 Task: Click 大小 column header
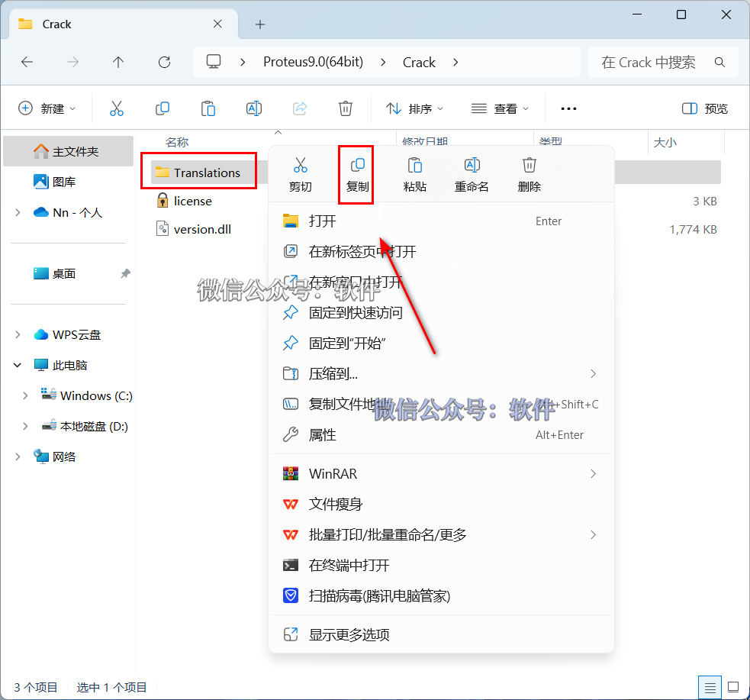point(665,142)
